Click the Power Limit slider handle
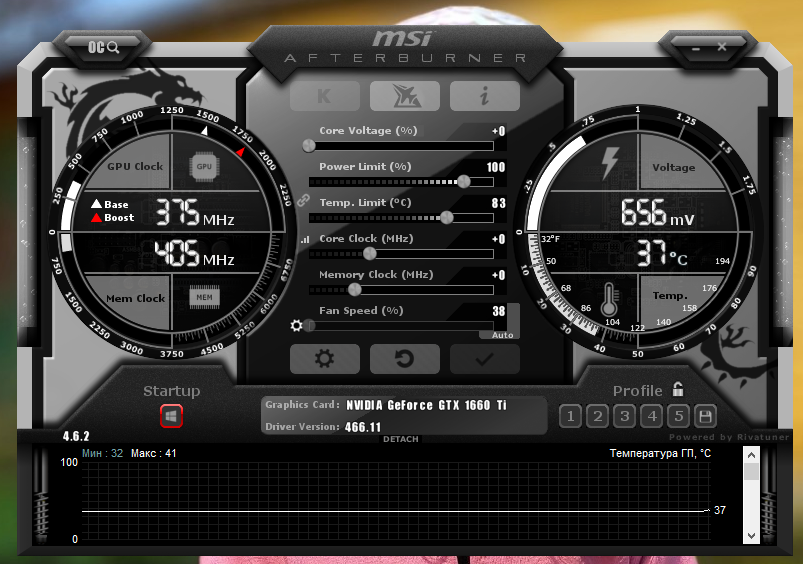 [464, 181]
